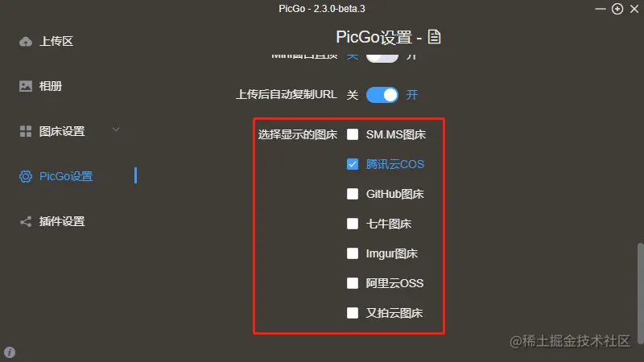Click the info icon in bottom corner
644x362 pixels.
(10, 352)
